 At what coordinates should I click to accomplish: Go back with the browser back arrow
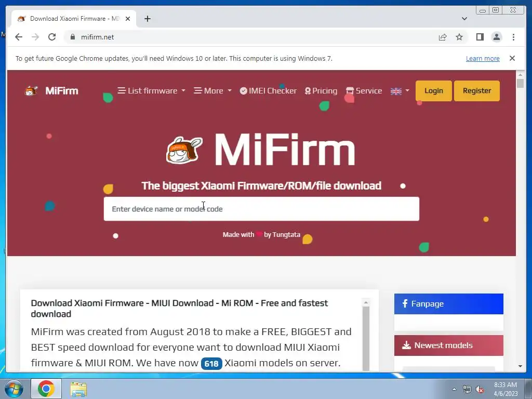tap(19, 37)
